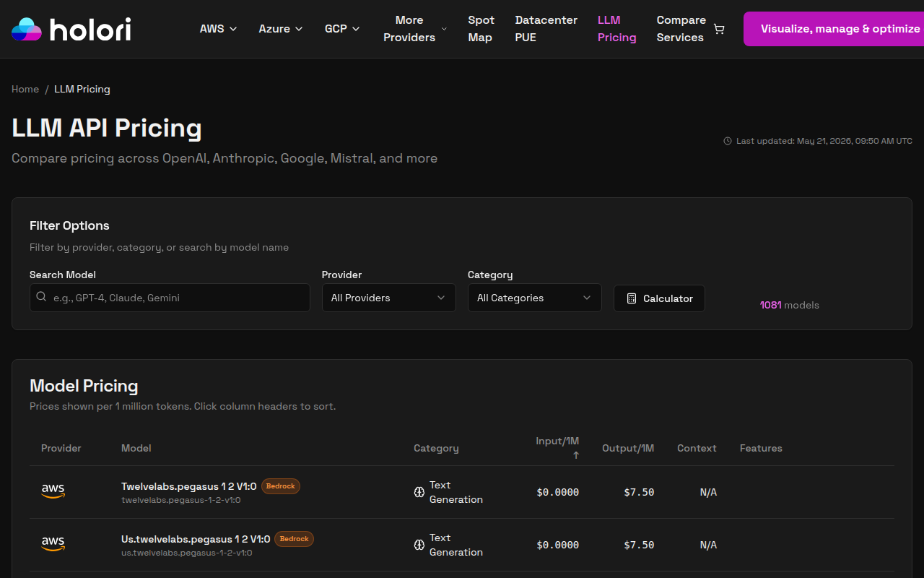Expand the More Providers menu

point(415,29)
